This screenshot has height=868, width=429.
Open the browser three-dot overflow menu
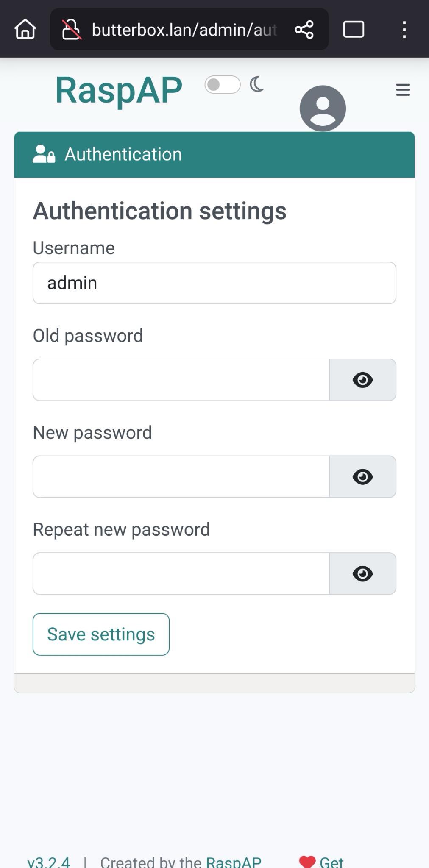click(x=404, y=30)
